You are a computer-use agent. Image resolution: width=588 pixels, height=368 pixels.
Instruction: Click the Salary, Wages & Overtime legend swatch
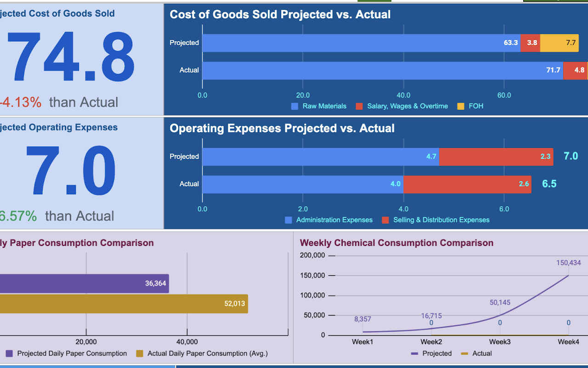(x=360, y=106)
